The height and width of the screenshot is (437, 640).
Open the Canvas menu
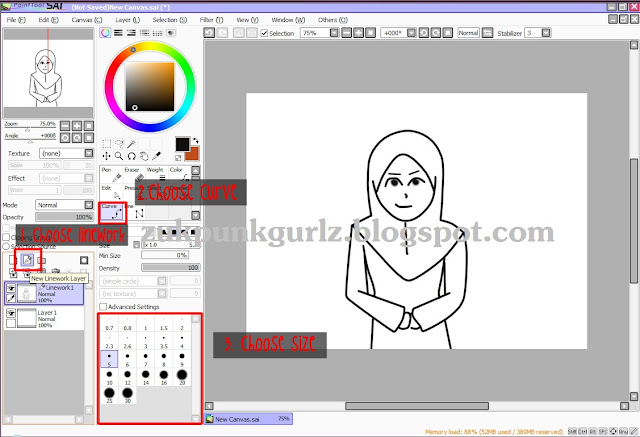coord(87,20)
